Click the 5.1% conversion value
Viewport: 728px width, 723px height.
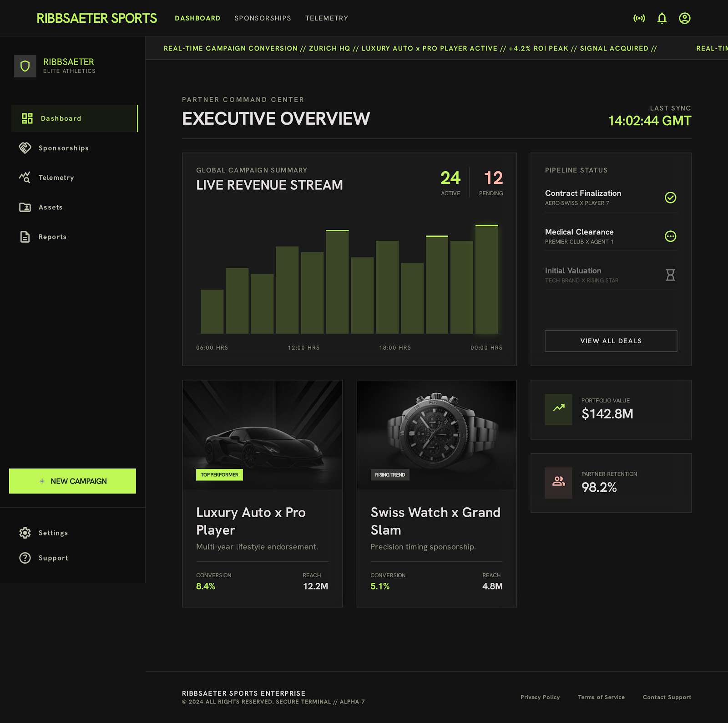click(x=380, y=586)
